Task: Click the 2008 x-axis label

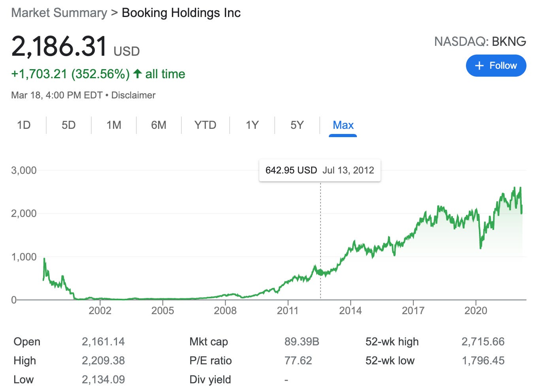Action: click(225, 311)
